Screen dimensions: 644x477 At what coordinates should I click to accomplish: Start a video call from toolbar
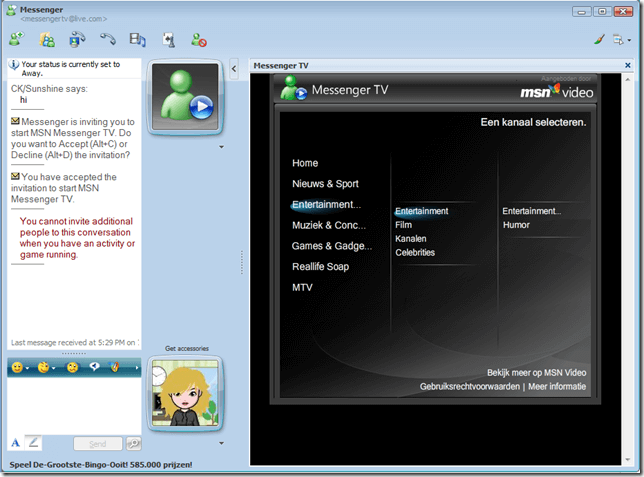tap(78, 40)
